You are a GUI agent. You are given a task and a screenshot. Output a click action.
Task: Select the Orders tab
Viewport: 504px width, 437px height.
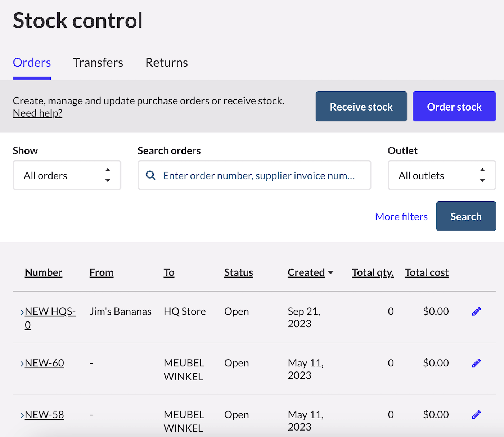(32, 63)
